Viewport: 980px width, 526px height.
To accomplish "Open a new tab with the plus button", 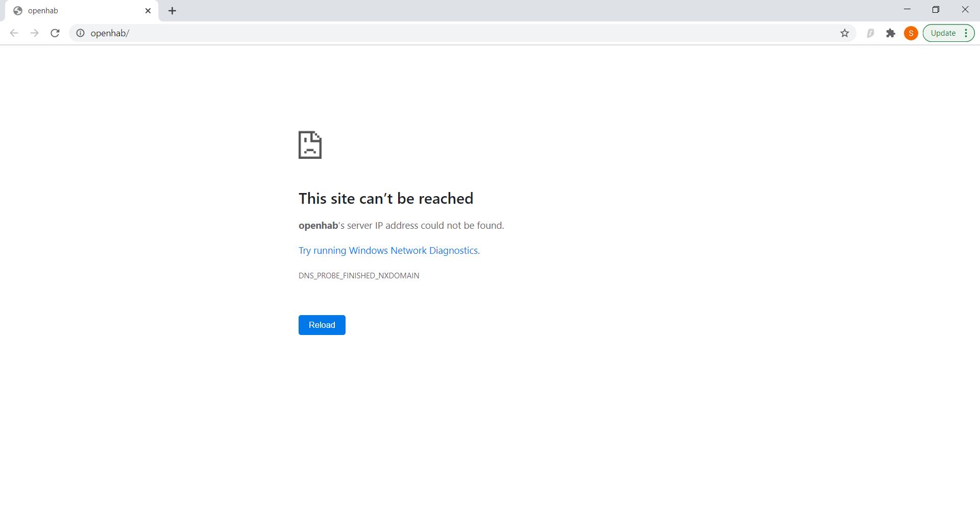I will click(173, 11).
